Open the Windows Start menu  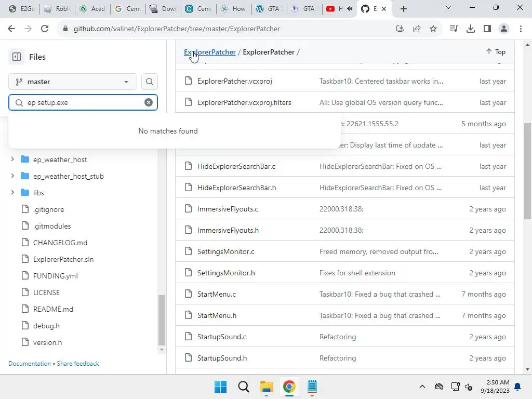coord(220,387)
